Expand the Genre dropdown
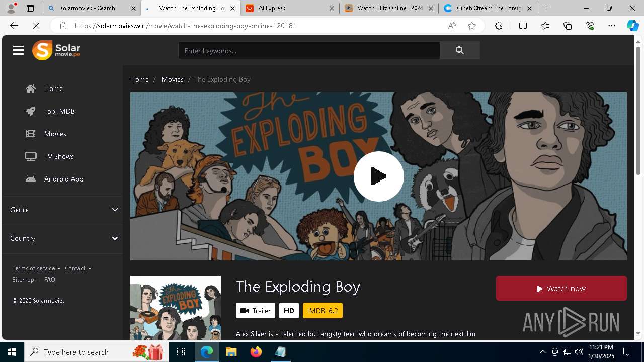The height and width of the screenshot is (362, 644). [63, 210]
